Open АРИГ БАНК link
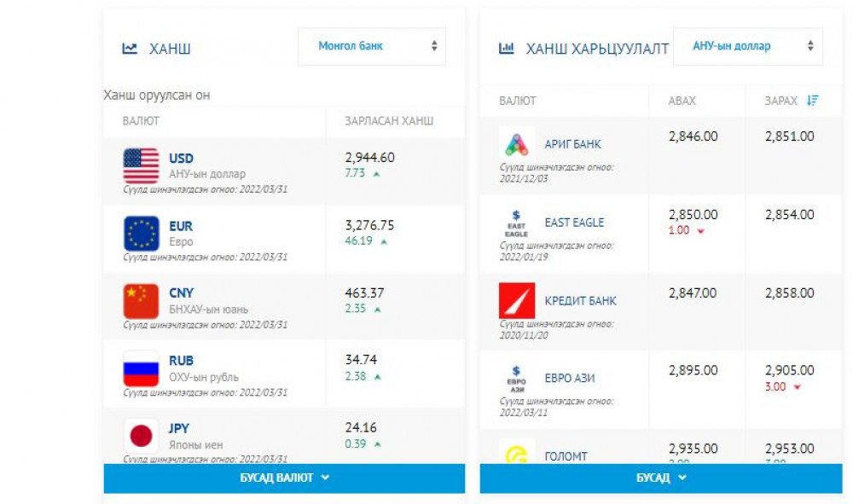Screen dimensions: 853x504 click(x=573, y=144)
